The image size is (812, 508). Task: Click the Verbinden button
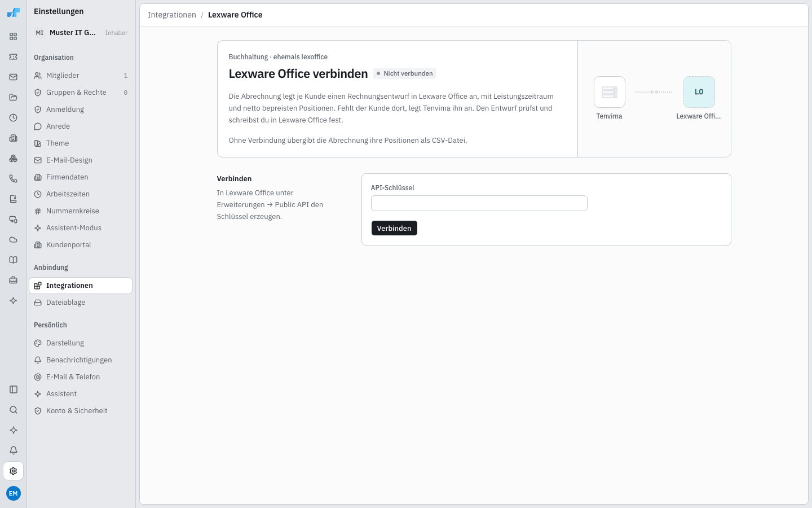pyautogui.click(x=394, y=228)
